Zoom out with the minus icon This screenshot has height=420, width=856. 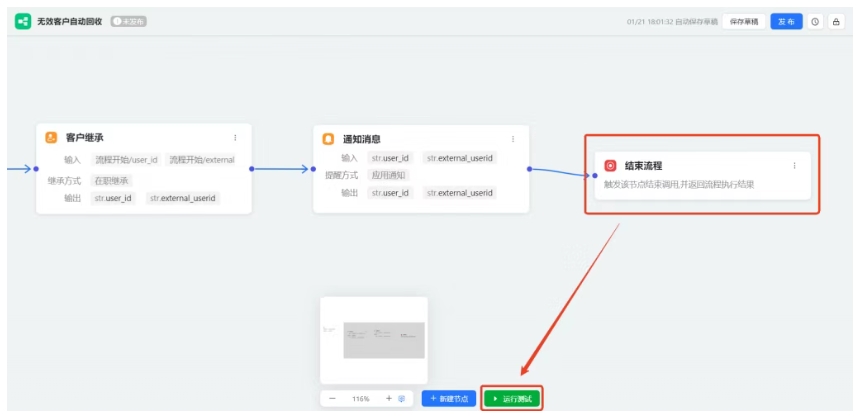(x=333, y=398)
